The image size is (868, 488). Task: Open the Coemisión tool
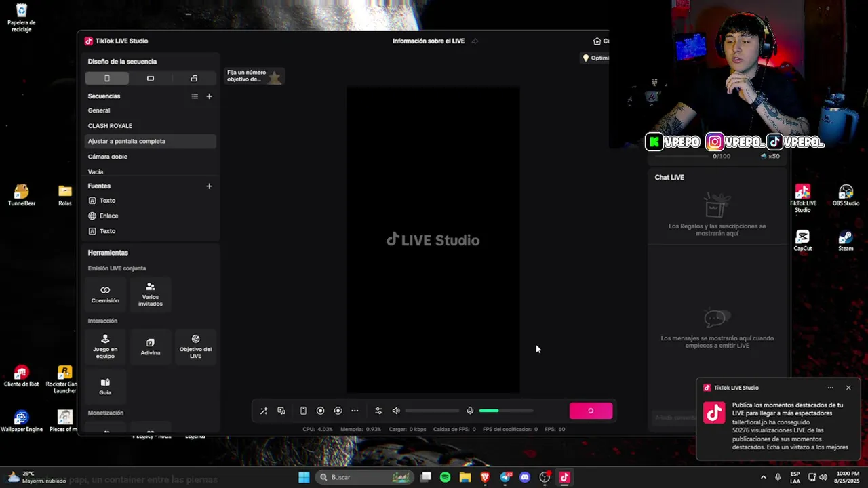pyautogui.click(x=105, y=294)
